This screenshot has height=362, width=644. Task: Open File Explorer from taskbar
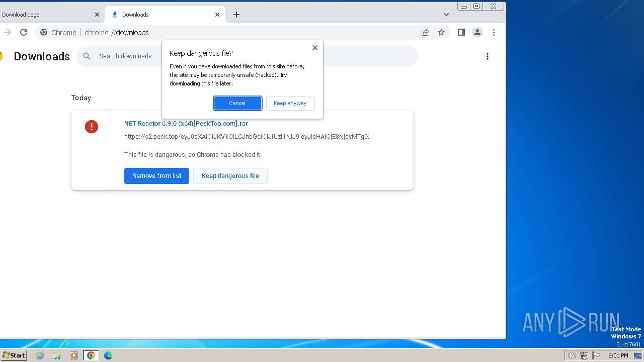point(57,355)
